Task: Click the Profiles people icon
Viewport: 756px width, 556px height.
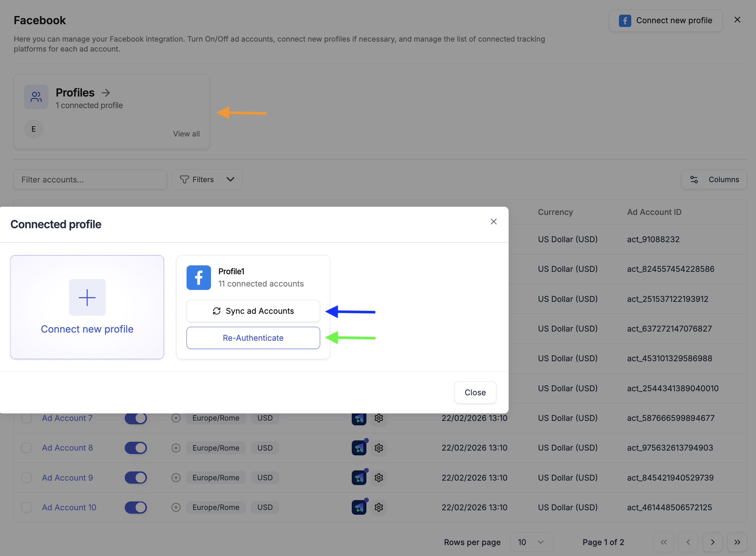Action: 36,97
